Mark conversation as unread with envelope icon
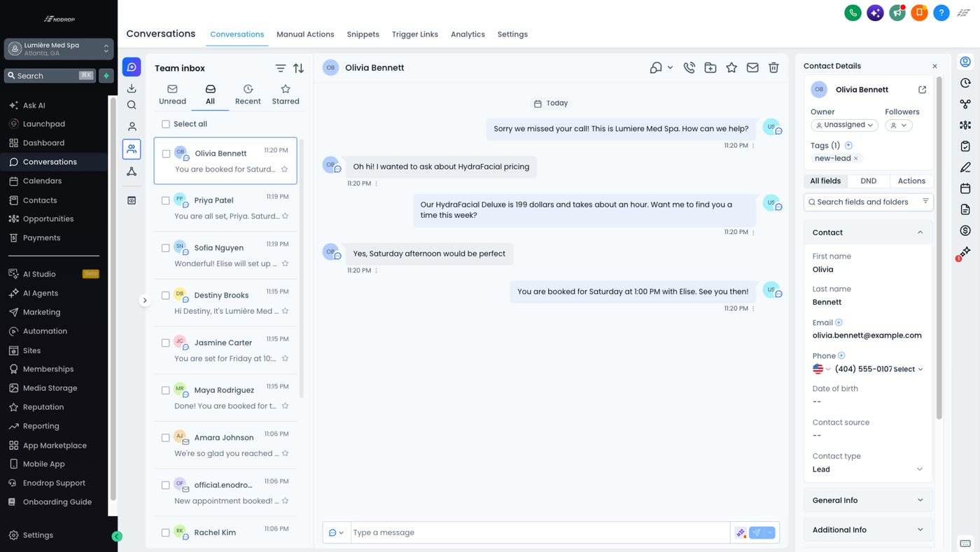 (x=752, y=68)
